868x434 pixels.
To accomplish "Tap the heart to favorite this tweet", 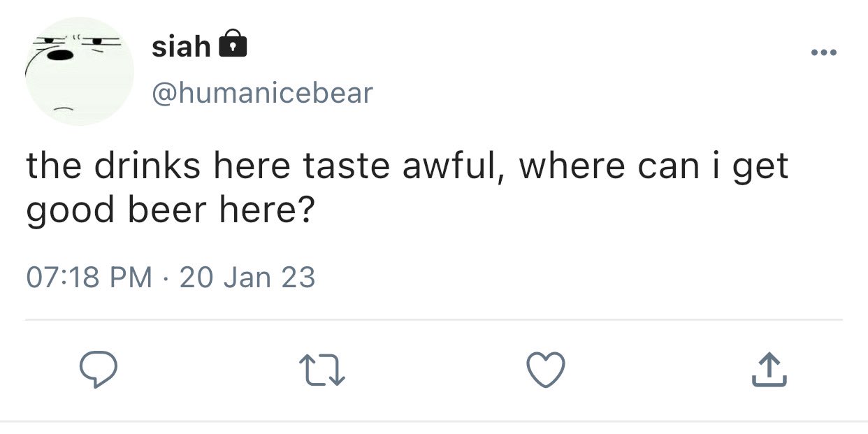I will (546, 370).
